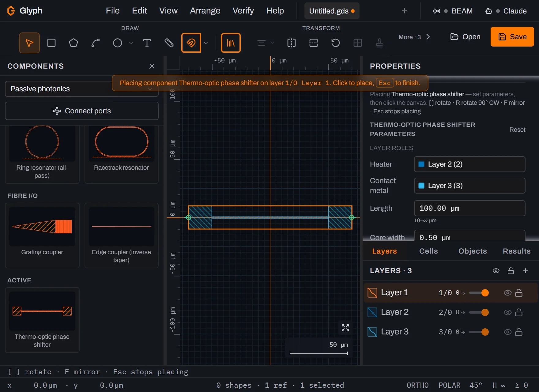Screen dimensions: 539x392
Task: Reset thermo-optic phase shifter parameters
Action: 517,130
